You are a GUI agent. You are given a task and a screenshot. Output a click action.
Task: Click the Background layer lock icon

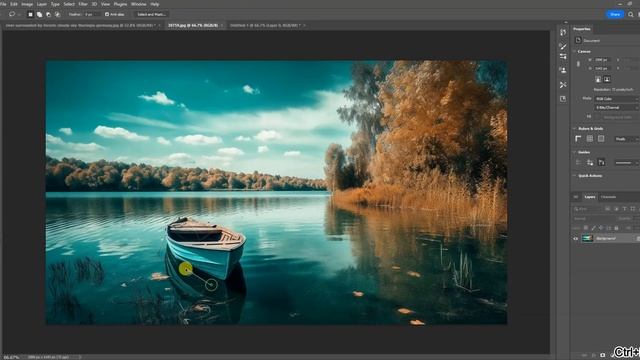click(638, 238)
